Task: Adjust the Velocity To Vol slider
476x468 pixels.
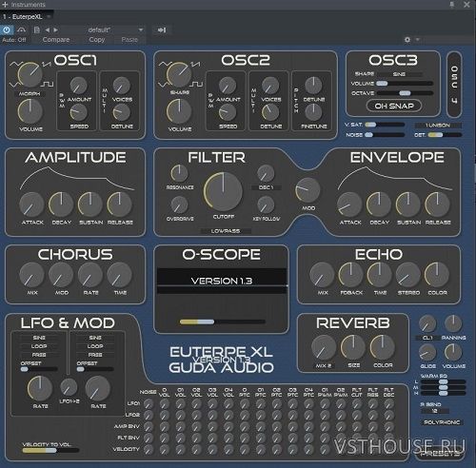Action: (x=50, y=450)
